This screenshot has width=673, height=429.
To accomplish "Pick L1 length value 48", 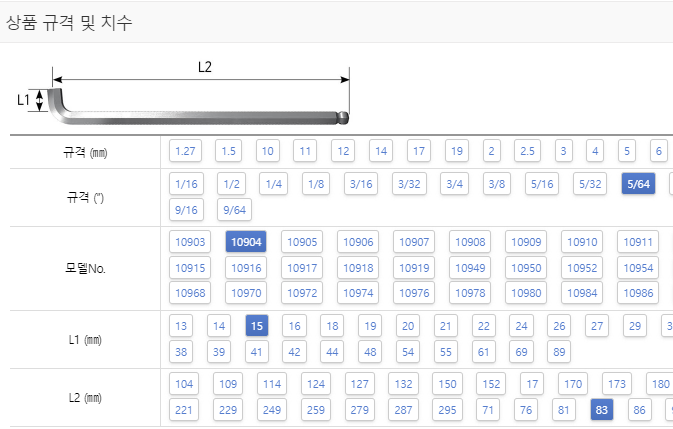I will (370, 352).
